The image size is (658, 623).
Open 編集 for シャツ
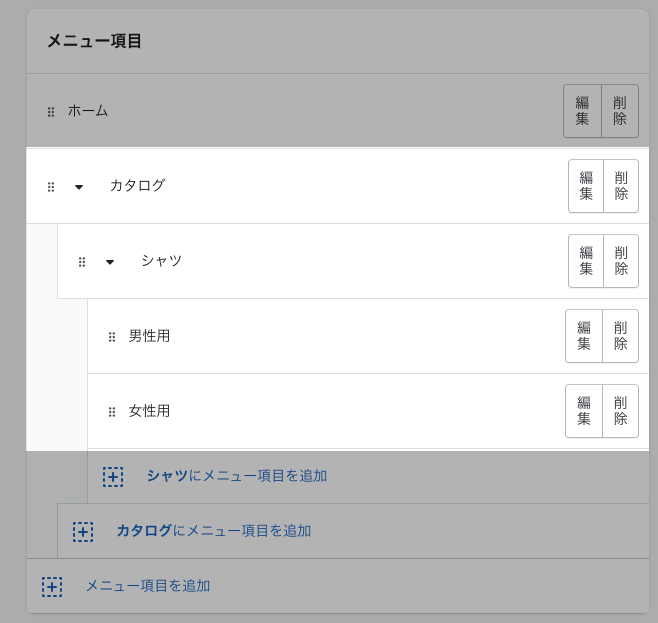(586, 261)
